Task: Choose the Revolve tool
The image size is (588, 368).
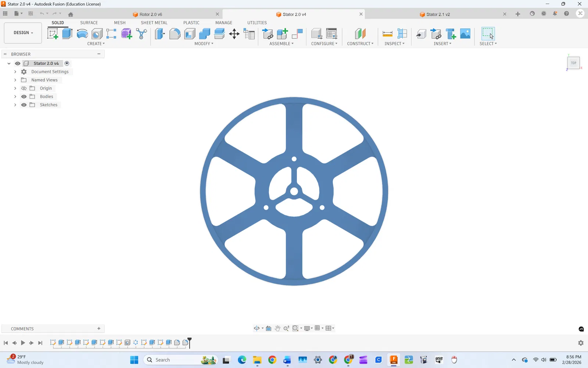Action: tap(82, 34)
